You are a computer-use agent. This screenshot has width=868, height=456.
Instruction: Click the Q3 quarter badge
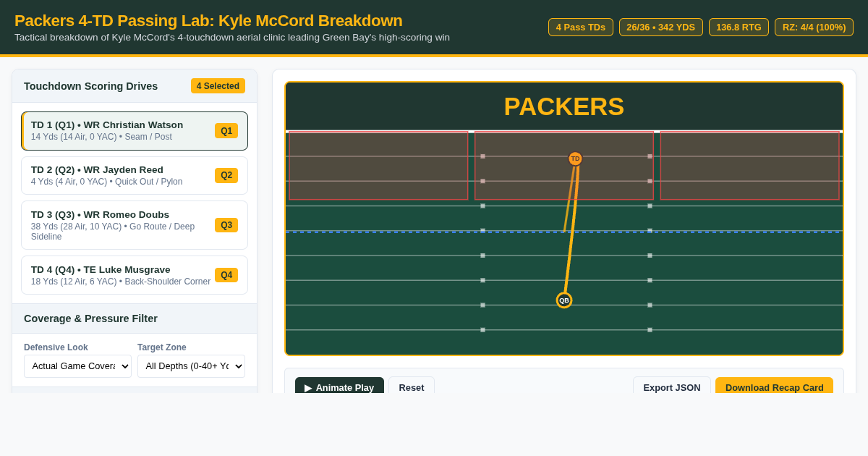[x=226, y=225]
